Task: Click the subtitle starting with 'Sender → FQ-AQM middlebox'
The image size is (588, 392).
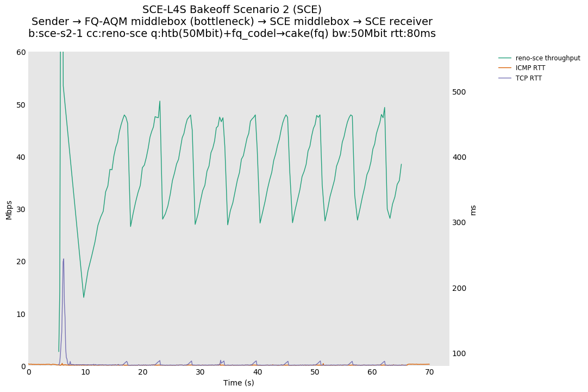Action: tap(232, 22)
